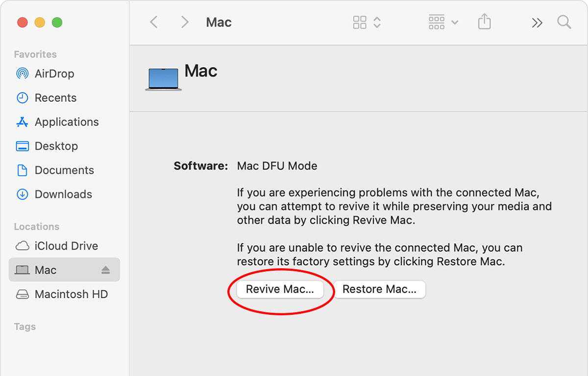Click the Mac laptop icon in header
588x376 pixels.
click(163, 79)
